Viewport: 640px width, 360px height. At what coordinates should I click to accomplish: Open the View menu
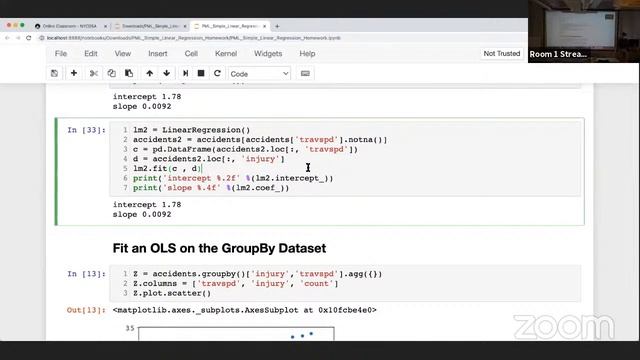(x=122, y=53)
